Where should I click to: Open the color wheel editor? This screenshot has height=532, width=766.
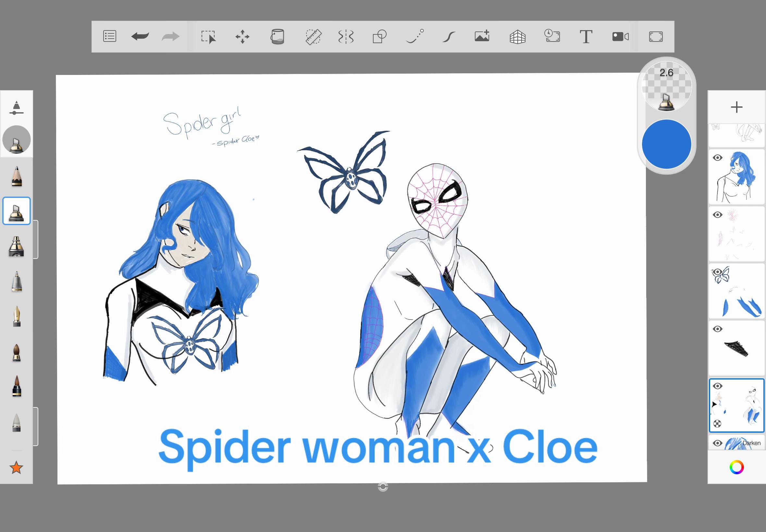(x=737, y=467)
